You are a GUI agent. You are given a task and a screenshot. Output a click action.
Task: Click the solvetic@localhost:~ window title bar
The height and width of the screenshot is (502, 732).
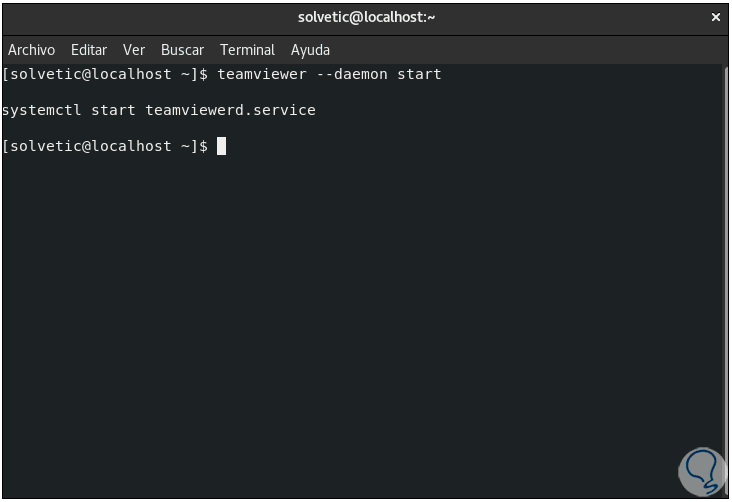[366, 17]
